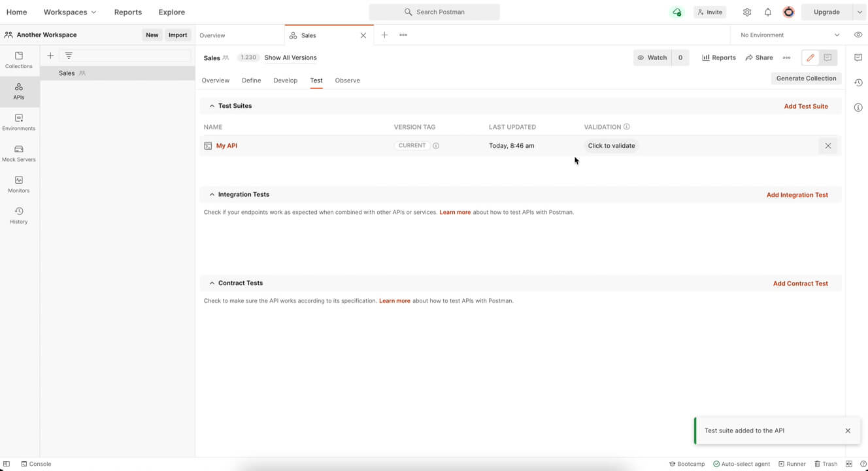The image size is (868, 471).
Task: View request History
Action: 18,216
